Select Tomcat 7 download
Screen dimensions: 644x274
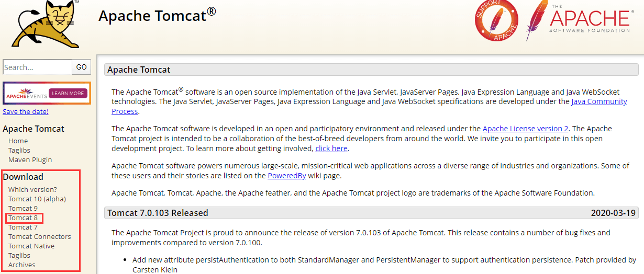[23, 227]
